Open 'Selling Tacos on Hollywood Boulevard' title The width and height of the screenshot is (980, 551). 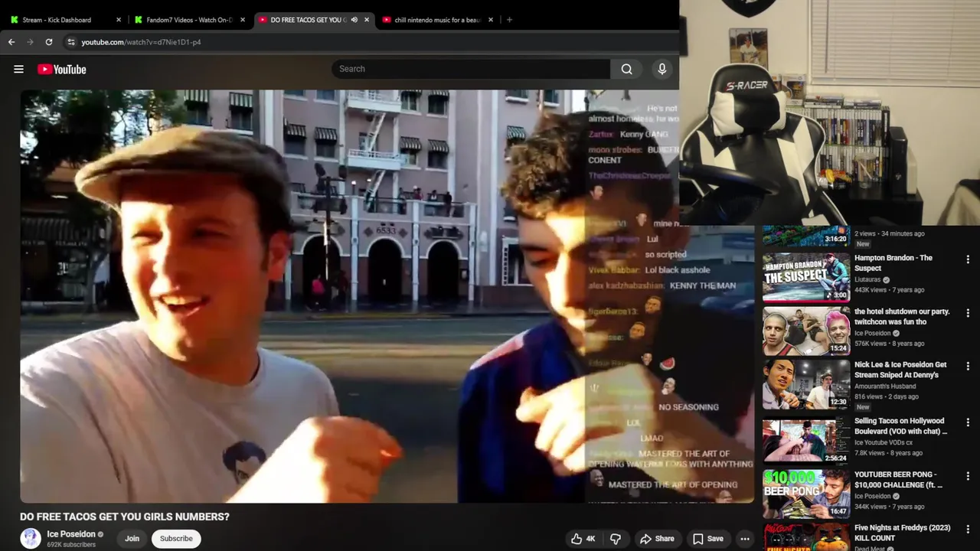click(x=901, y=426)
